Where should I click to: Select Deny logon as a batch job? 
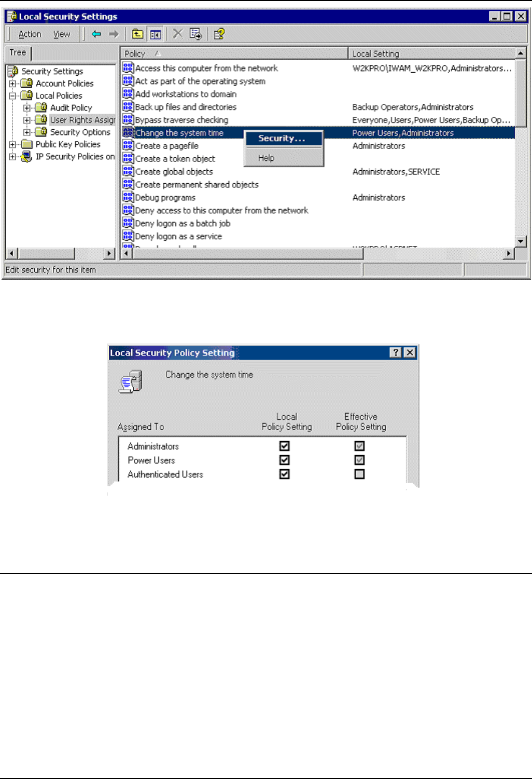183,223
